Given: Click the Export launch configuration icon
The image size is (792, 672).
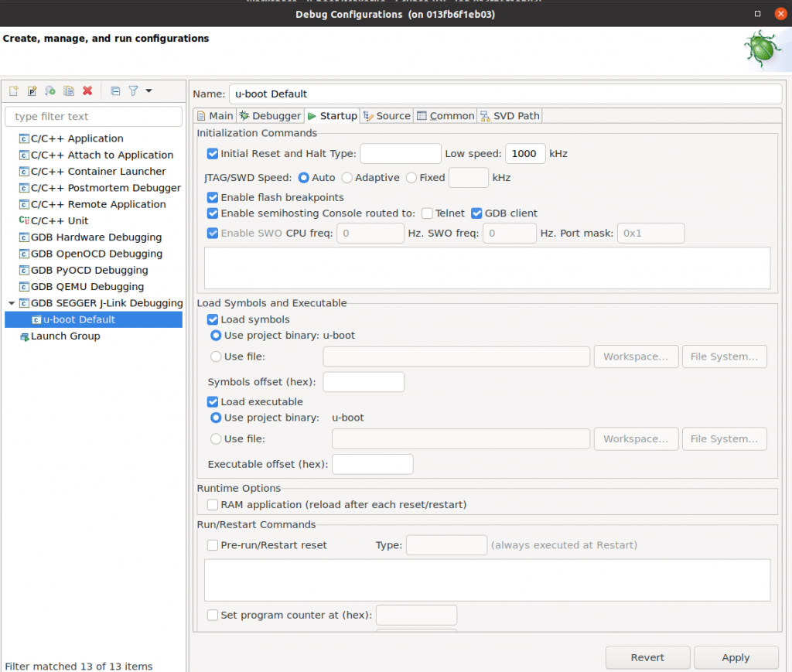Looking at the screenshot, I should pos(50,91).
